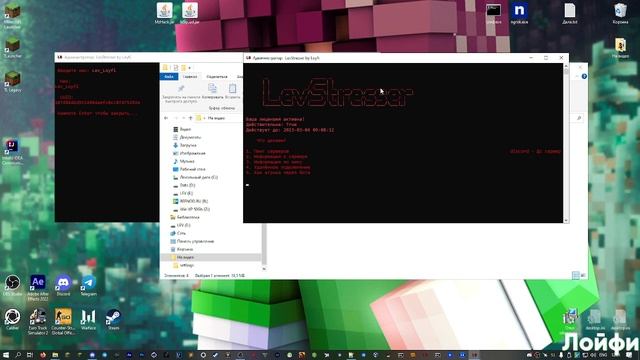Select Корзина in navigation pane
Viewport: 640px width, 360px height.
point(184,249)
